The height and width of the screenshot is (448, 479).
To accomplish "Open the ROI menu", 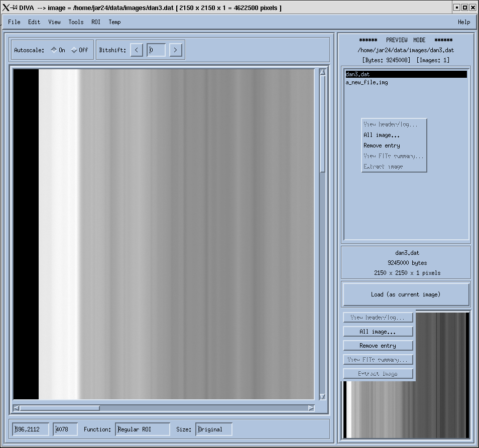I will 96,22.
